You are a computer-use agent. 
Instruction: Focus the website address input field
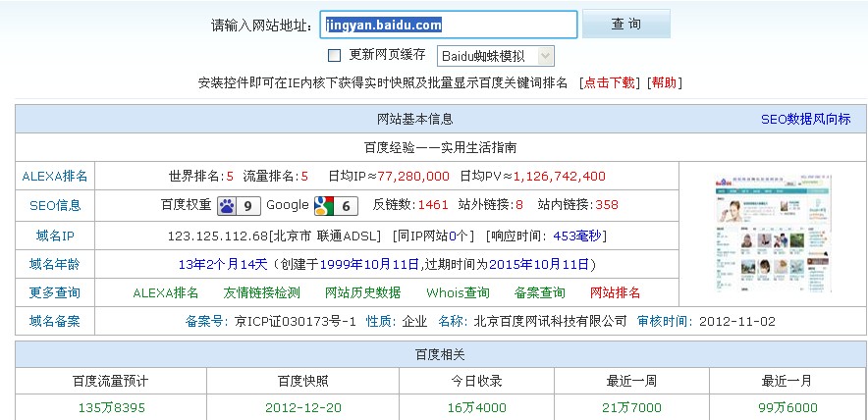[x=449, y=25]
